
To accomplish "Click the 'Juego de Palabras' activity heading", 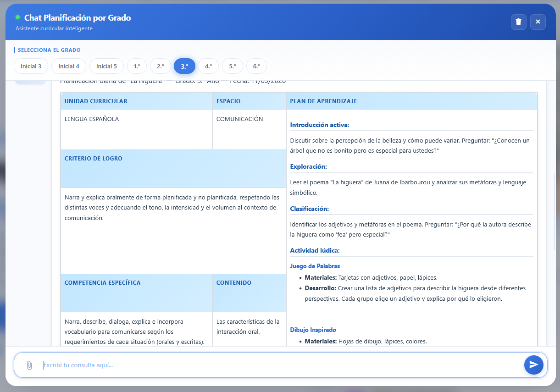I will coord(315,266).
